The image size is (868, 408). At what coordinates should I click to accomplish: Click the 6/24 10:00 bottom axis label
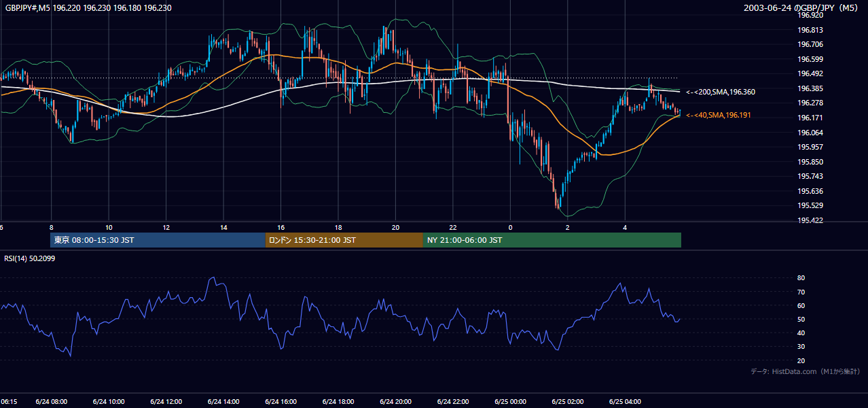(109, 402)
